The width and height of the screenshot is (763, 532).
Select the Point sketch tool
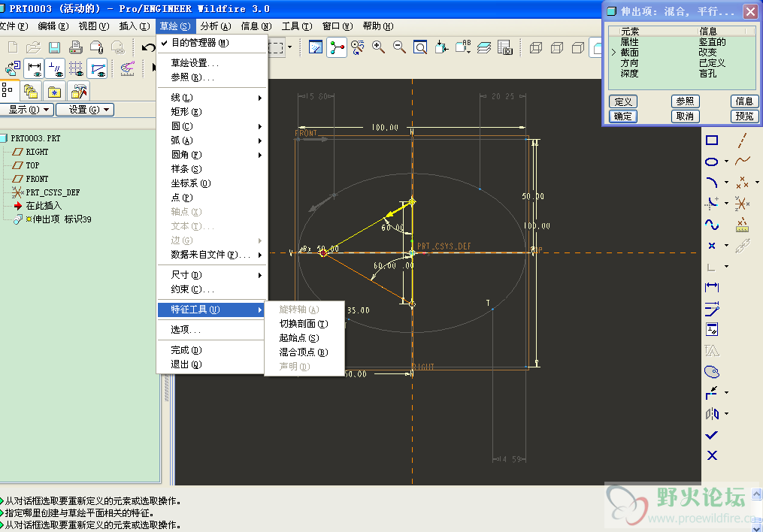tap(712, 246)
